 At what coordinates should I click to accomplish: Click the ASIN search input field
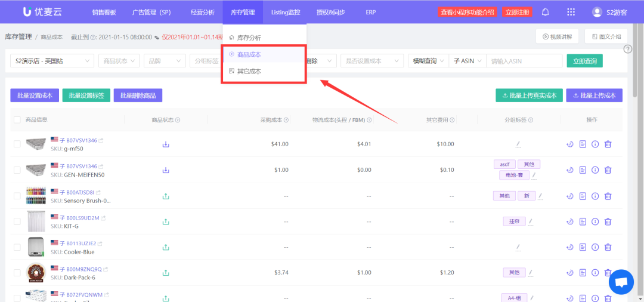pos(524,61)
